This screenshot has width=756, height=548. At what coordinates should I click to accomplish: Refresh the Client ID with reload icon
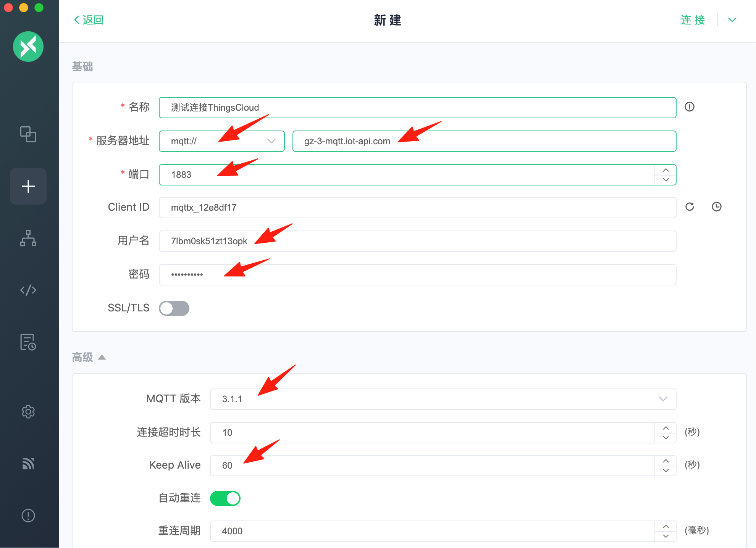pyautogui.click(x=690, y=207)
